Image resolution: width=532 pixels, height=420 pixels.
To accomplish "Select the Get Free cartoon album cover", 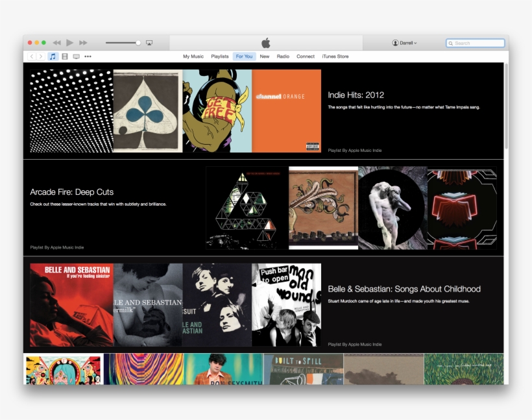I will click(217, 111).
